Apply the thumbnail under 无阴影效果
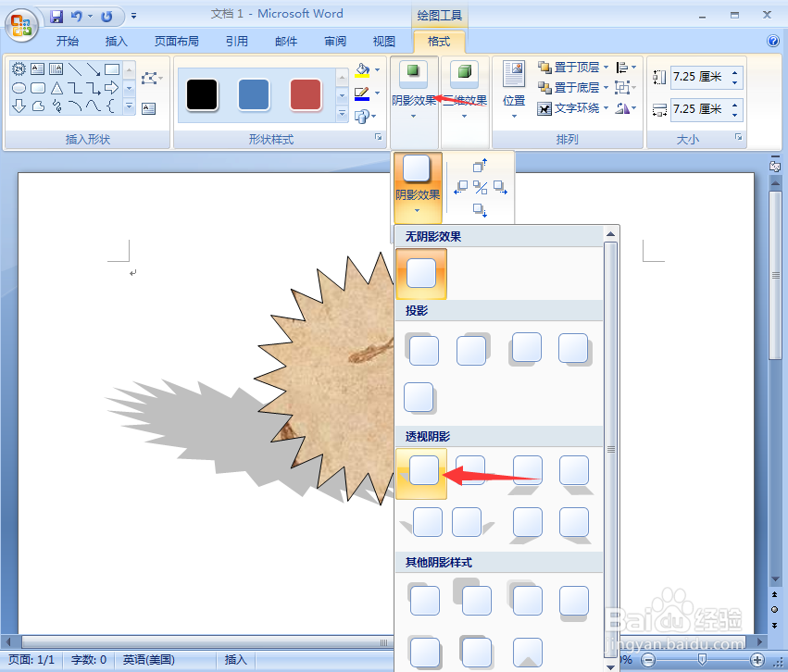Screen dimensions: 788x672 (x=421, y=274)
